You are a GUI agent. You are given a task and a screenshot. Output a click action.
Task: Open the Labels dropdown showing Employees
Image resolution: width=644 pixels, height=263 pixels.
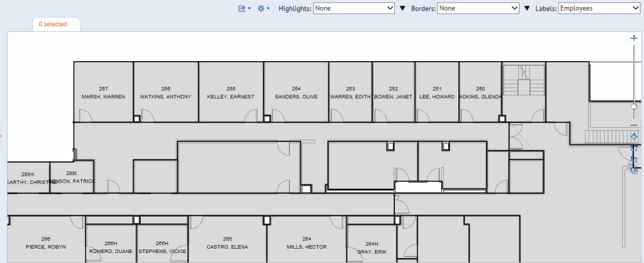click(599, 9)
